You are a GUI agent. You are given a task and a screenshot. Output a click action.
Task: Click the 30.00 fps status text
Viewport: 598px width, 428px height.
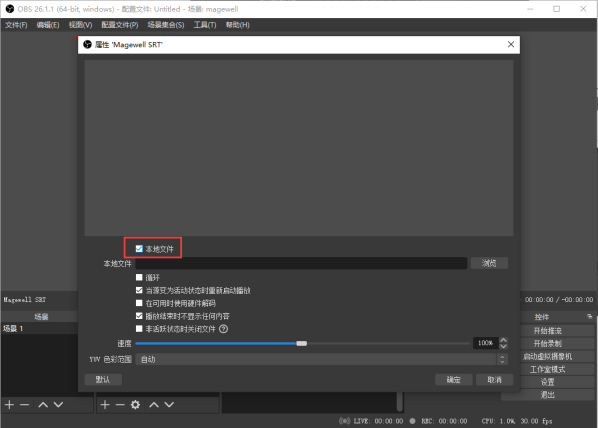[x=536, y=421]
